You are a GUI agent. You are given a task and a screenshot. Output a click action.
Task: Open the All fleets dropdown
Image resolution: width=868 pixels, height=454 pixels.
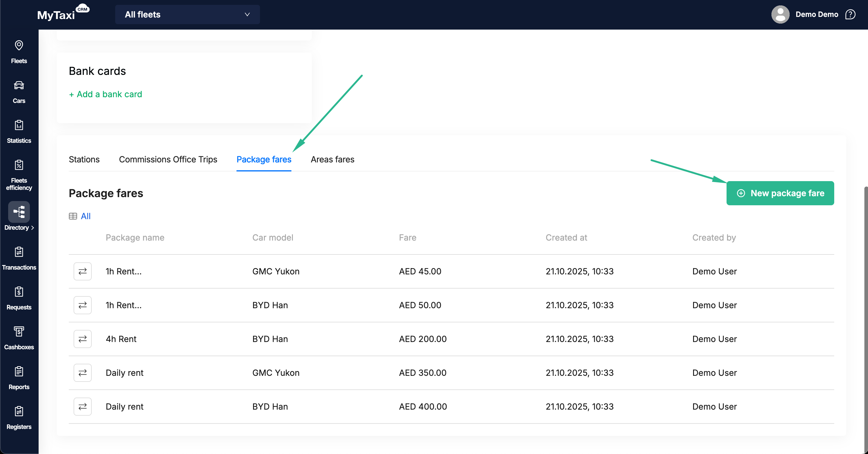click(187, 14)
